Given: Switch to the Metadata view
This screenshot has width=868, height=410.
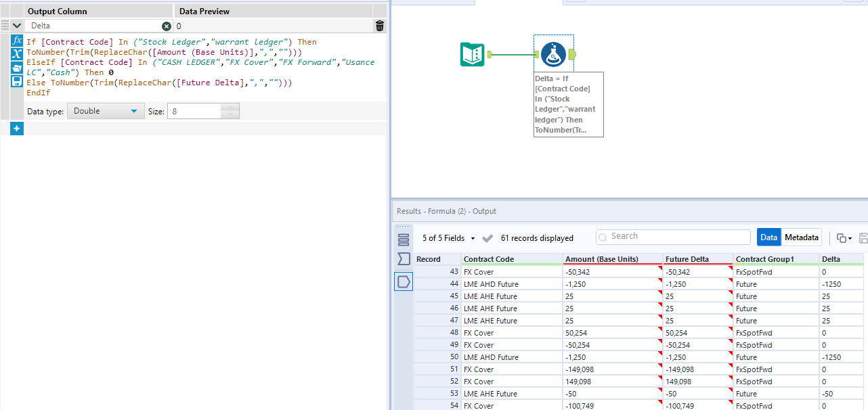Looking at the screenshot, I should [801, 237].
